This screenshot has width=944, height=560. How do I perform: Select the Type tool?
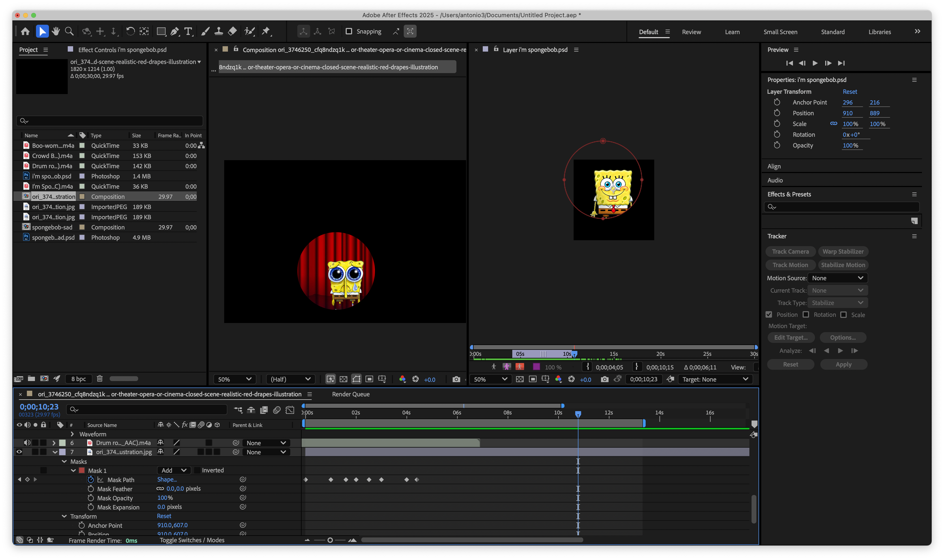pyautogui.click(x=188, y=31)
